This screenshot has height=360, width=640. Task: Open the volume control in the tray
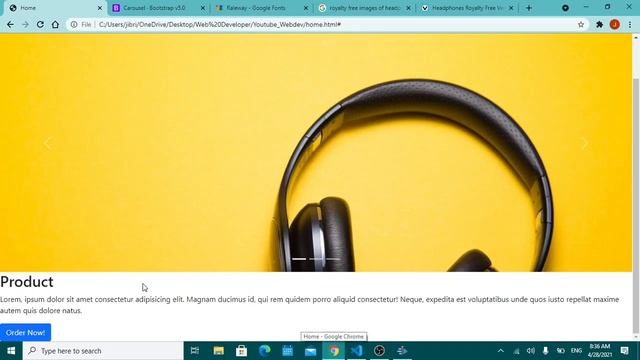click(531, 351)
